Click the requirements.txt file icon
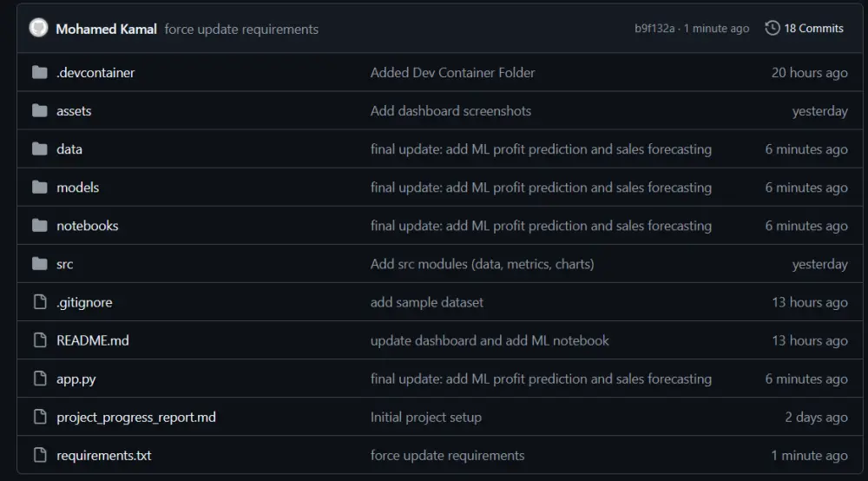 tap(39, 455)
